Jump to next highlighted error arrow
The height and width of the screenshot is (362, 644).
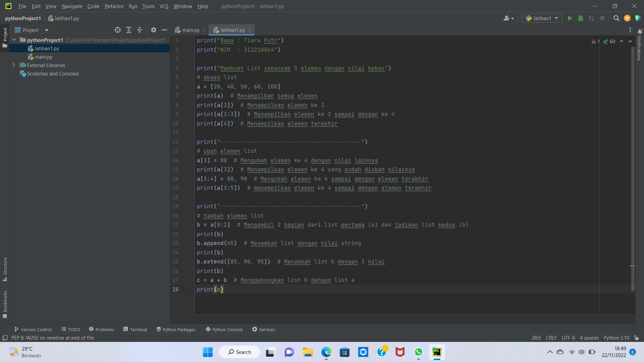pos(630,41)
